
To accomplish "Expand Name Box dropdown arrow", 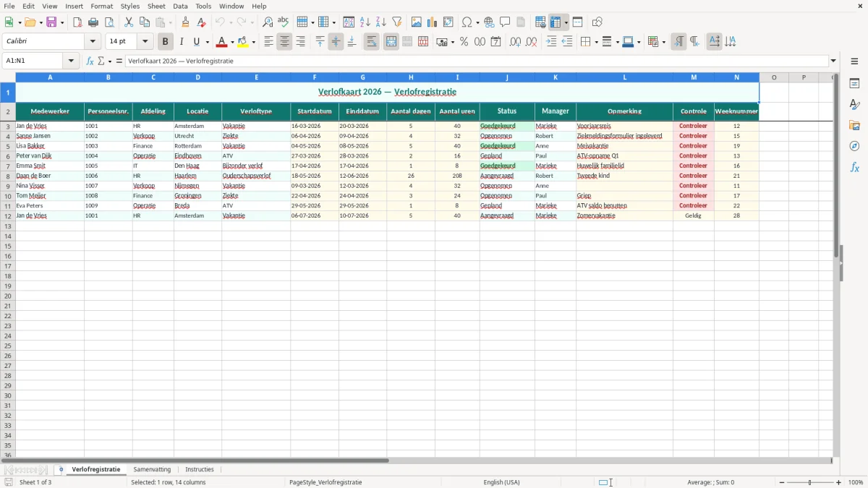I will (71, 61).
